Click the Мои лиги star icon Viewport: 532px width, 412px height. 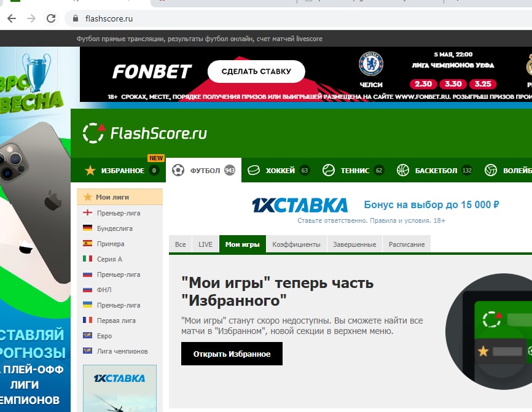click(88, 197)
